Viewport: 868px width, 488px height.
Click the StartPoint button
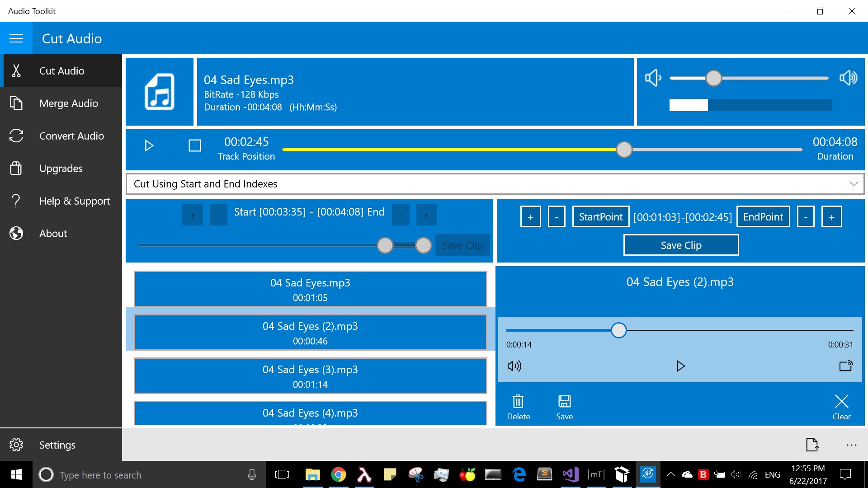pyautogui.click(x=600, y=217)
